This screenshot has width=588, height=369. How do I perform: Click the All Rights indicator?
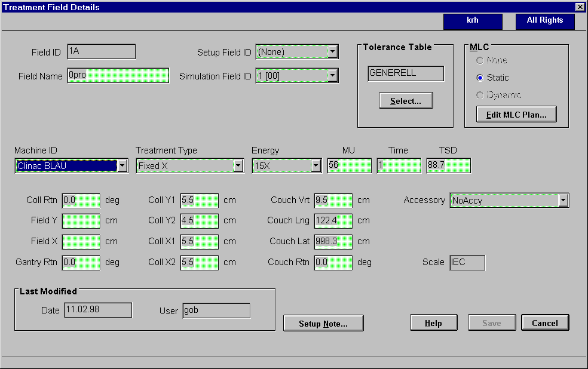[x=545, y=21]
